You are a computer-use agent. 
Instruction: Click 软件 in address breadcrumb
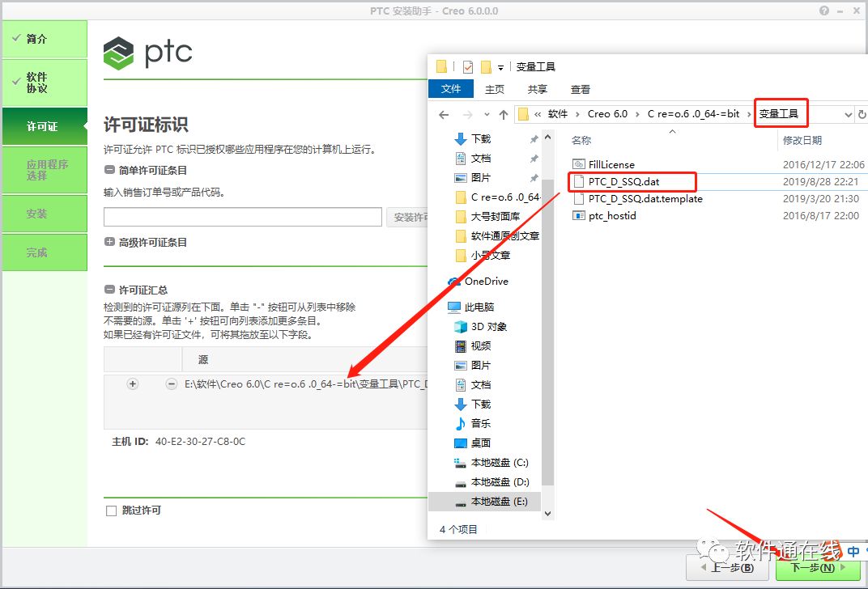pos(557,114)
